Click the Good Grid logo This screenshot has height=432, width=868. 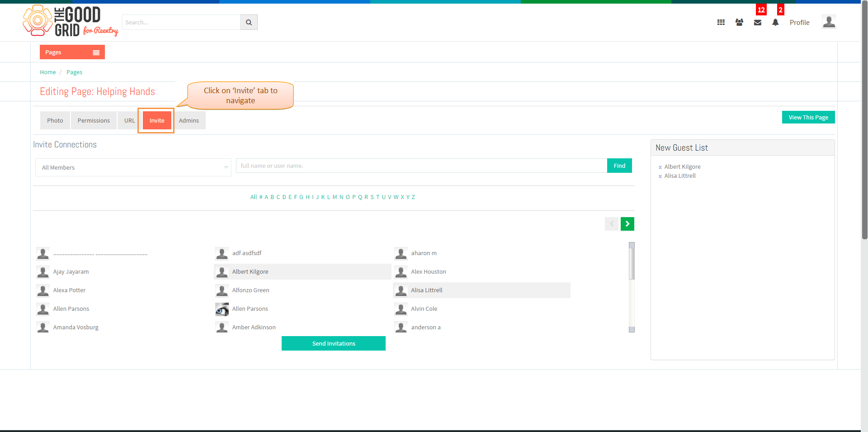point(71,21)
